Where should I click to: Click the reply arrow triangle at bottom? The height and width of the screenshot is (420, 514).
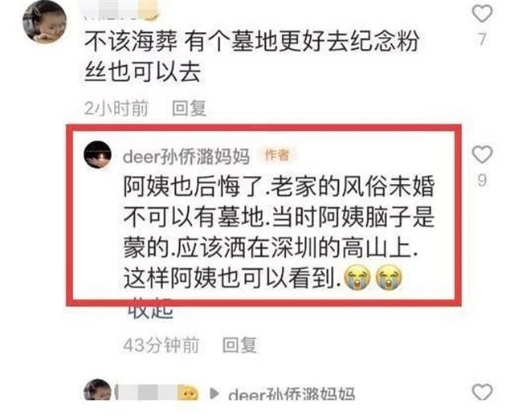click(x=214, y=393)
